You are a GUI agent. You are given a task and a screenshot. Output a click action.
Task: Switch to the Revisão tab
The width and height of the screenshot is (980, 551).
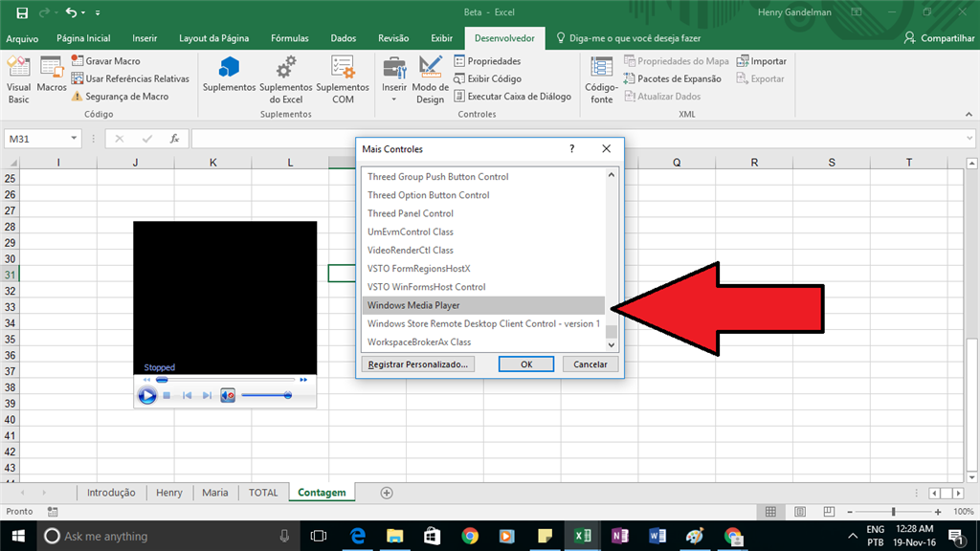[393, 38]
